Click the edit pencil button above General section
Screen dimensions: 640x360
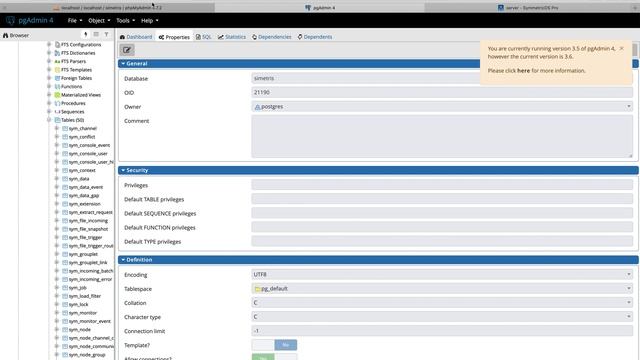click(127, 50)
